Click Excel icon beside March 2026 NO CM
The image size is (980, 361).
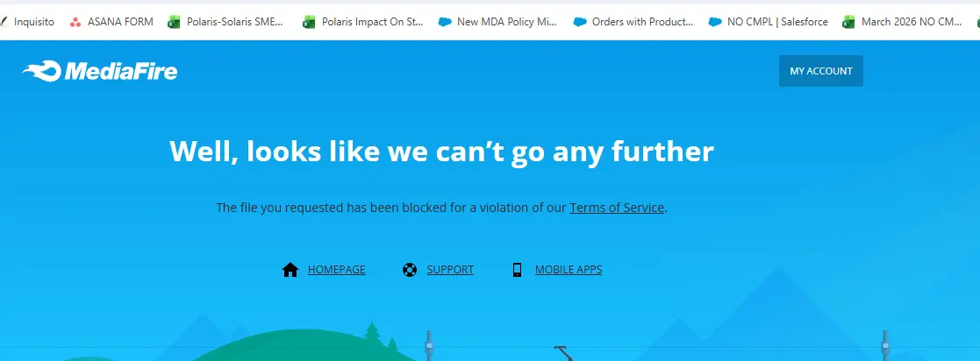[x=848, y=22]
